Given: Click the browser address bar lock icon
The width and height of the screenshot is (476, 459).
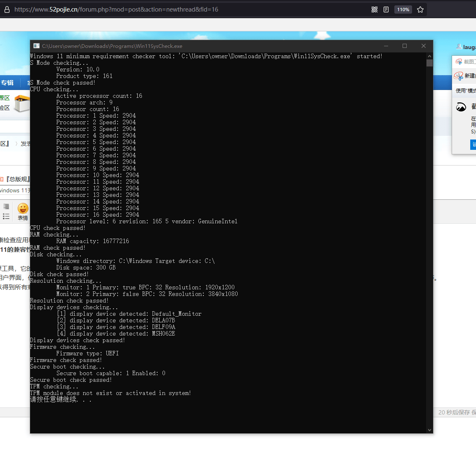Looking at the screenshot, I should pos(7,10).
